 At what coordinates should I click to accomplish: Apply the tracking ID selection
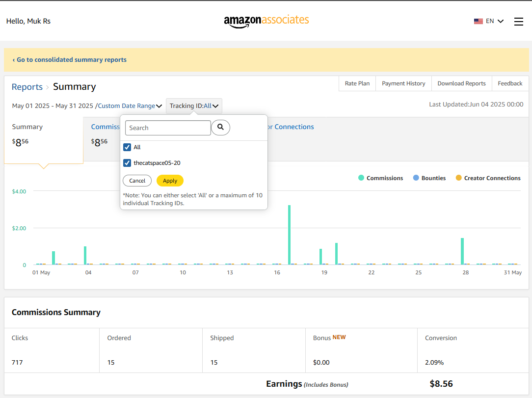pos(170,181)
